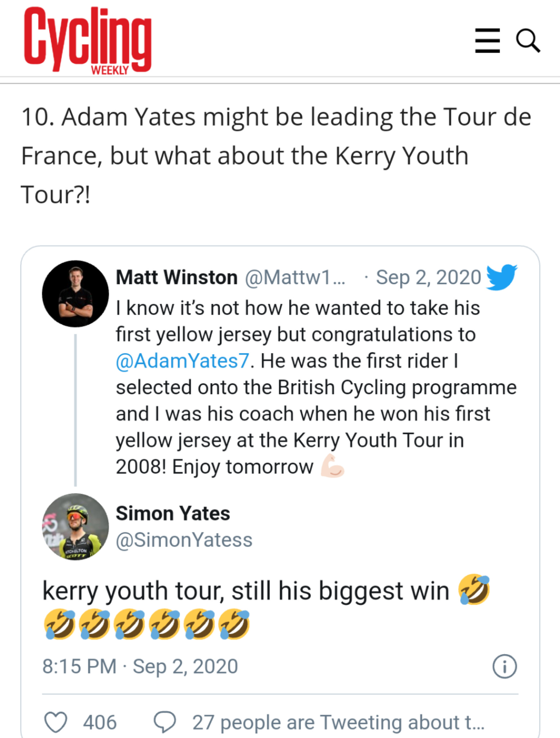The image size is (560, 738).
Task: Open the 27 people are Tweeting link
Action: 338,722
